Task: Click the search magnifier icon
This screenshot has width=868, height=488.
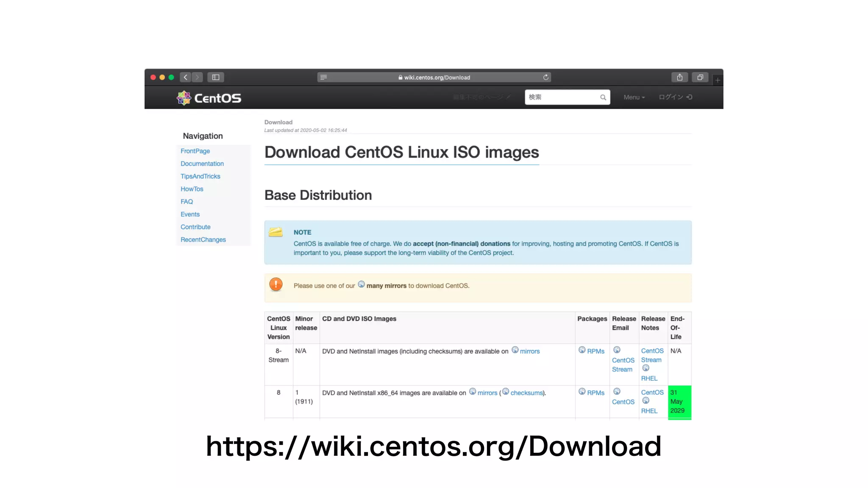Action: (603, 97)
